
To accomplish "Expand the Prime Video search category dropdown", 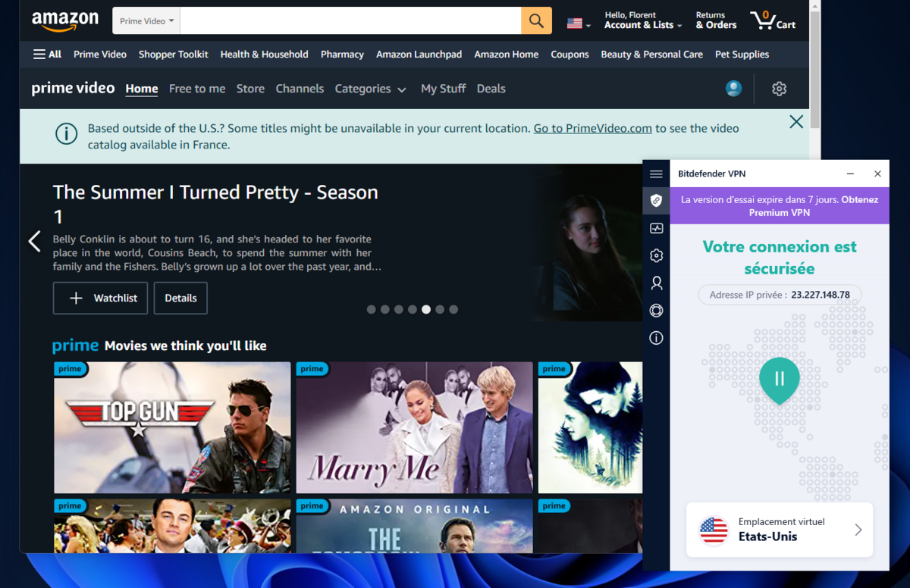I will (146, 21).
